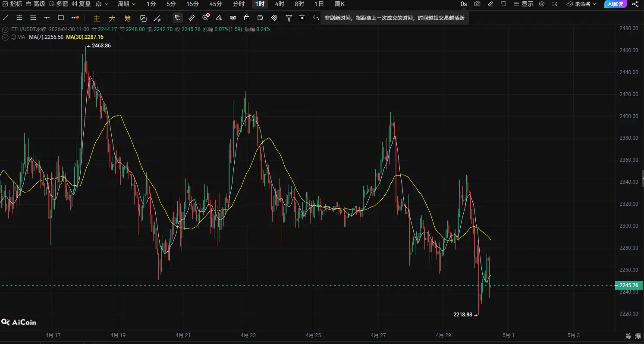Open the 显示 display options
The image size is (644, 344).
click(x=524, y=4)
